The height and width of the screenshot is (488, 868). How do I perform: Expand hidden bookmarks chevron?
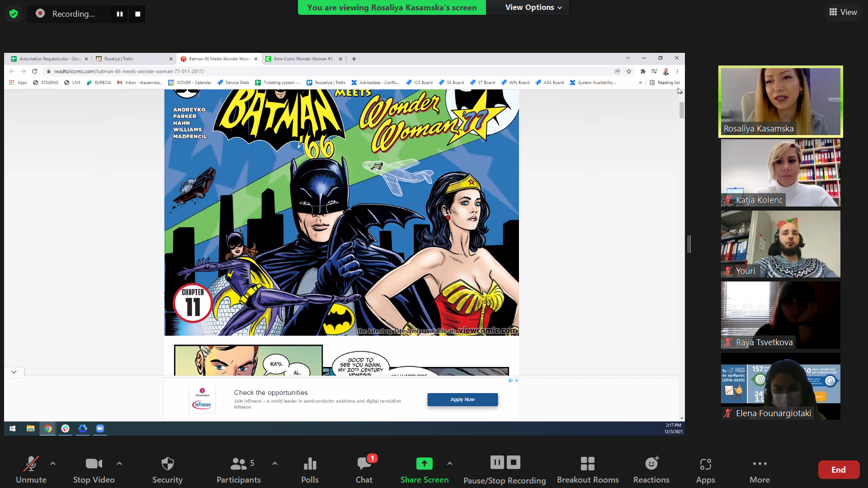tap(640, 83)
